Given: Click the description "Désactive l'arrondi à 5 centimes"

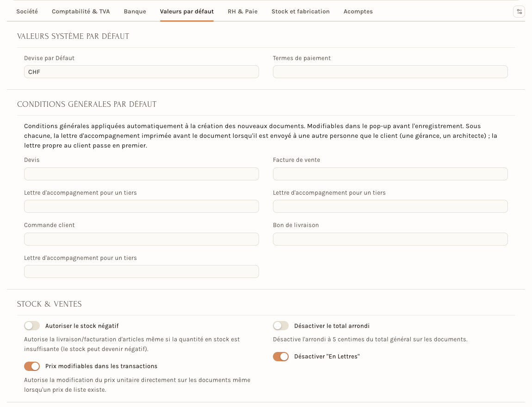Looking at the screenshot, I should coord(370,339).
